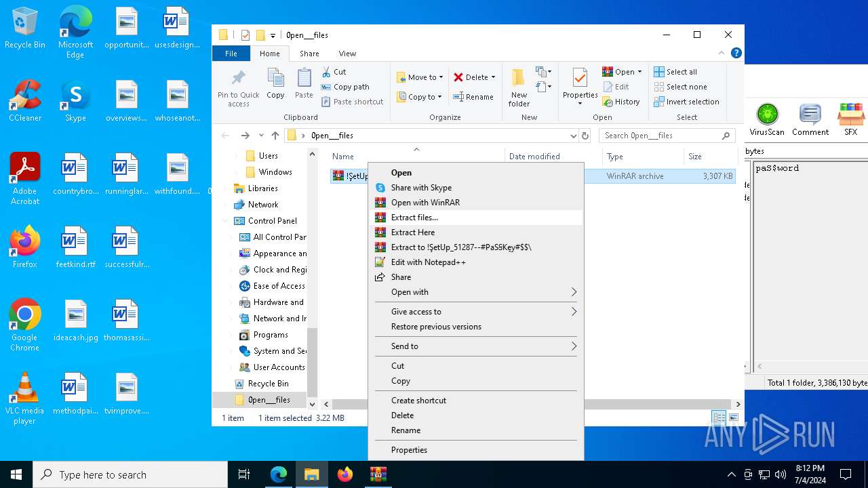Open the Move to dropdown
This screenshot has height=488, width=868.
click(x=420, y=77)
